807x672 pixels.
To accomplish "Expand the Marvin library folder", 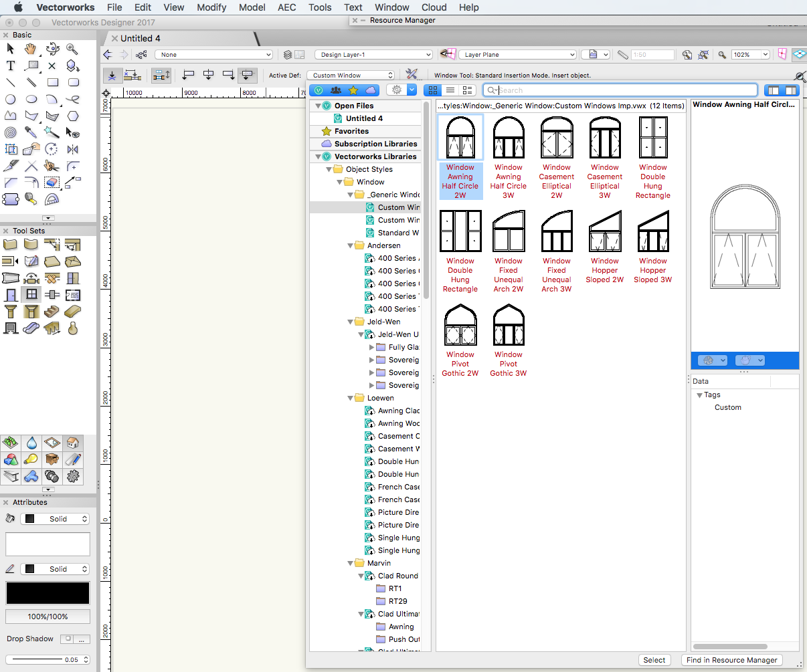I will (x=349, y=563).
